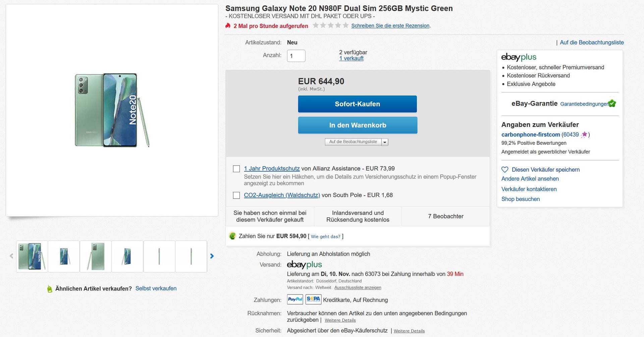Click next arrow in thumbnail gallery
Viewport: 644px width, 337px height.
point(212,256)
